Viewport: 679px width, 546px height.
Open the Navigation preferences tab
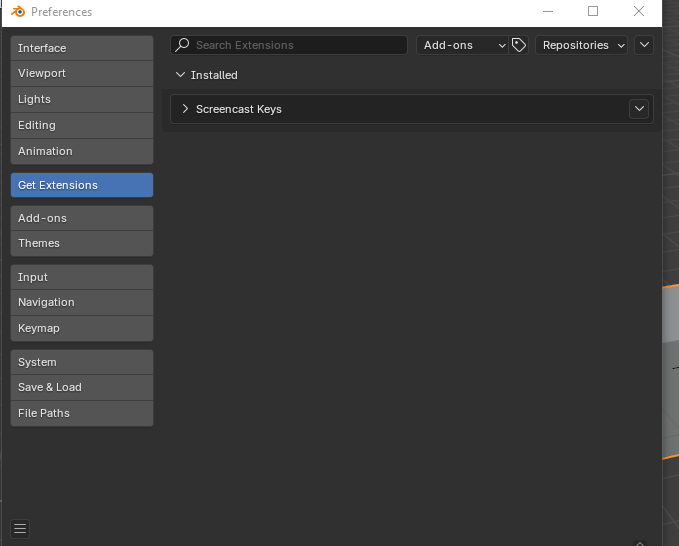tap(82, 303)
